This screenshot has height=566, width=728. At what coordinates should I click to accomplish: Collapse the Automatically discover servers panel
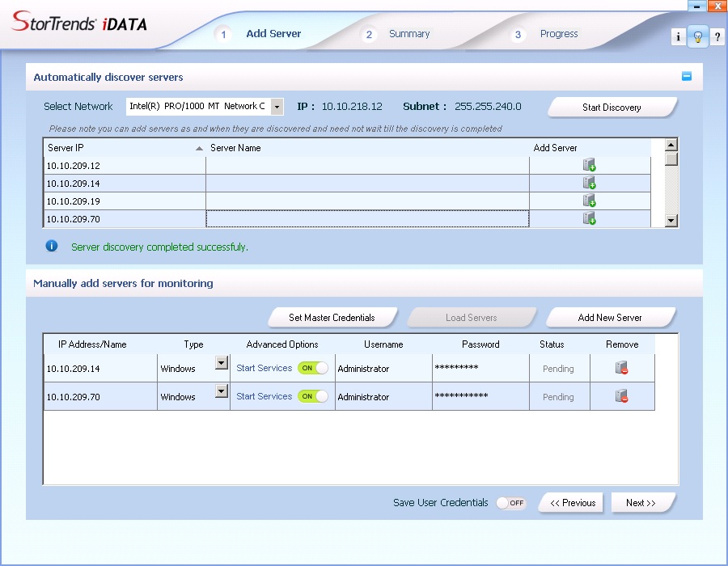click(x=687, y=77)
